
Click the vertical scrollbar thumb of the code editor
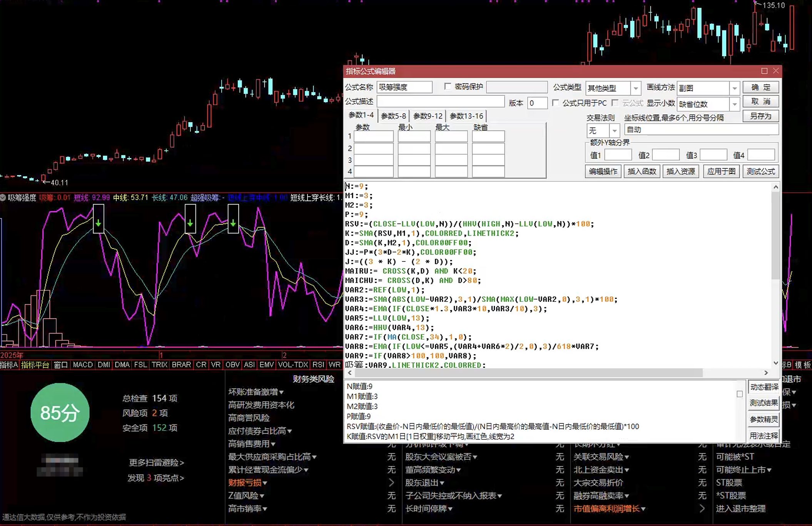(x=776, y=236)
